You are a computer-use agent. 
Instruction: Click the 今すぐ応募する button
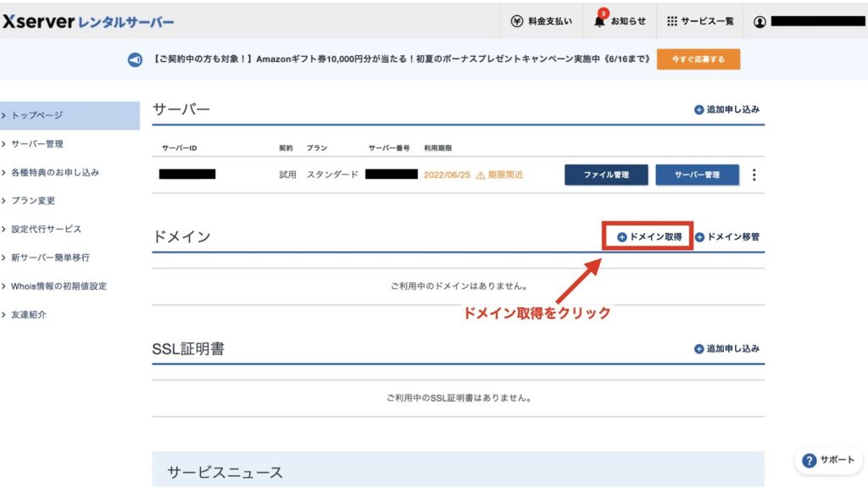pyautogui.click(x=698, y=59)
